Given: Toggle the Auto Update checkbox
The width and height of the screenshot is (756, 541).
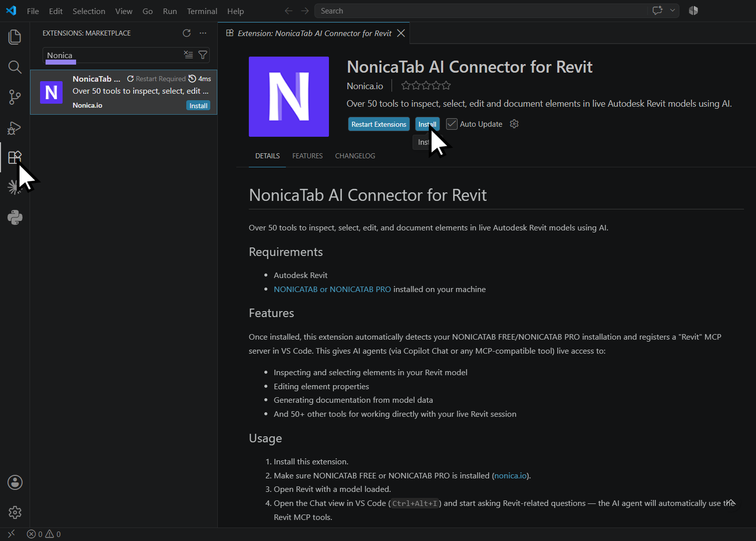Looking at the screenshot, I should click(x=452, y=124).
